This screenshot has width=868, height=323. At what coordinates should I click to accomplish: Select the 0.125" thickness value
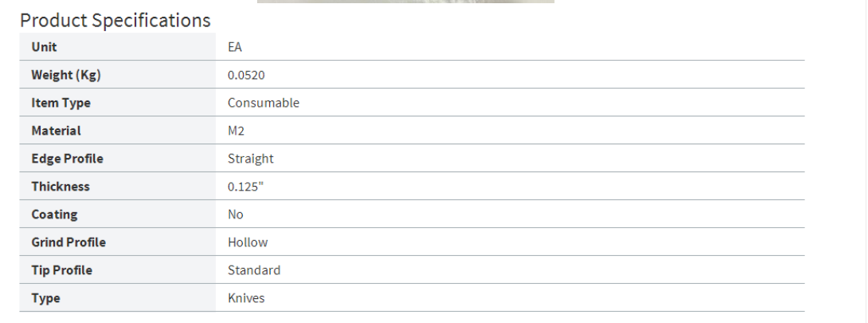tap(246, 187)
